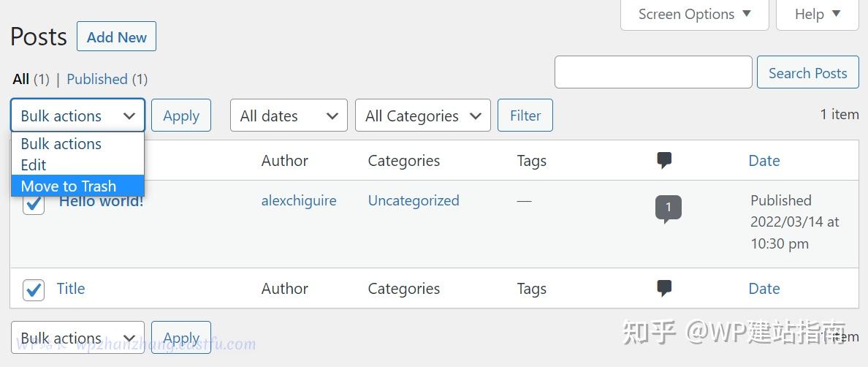Open the bottom Bulk actions dropdown
868x367 pixels.
click(x=77, y=338)
